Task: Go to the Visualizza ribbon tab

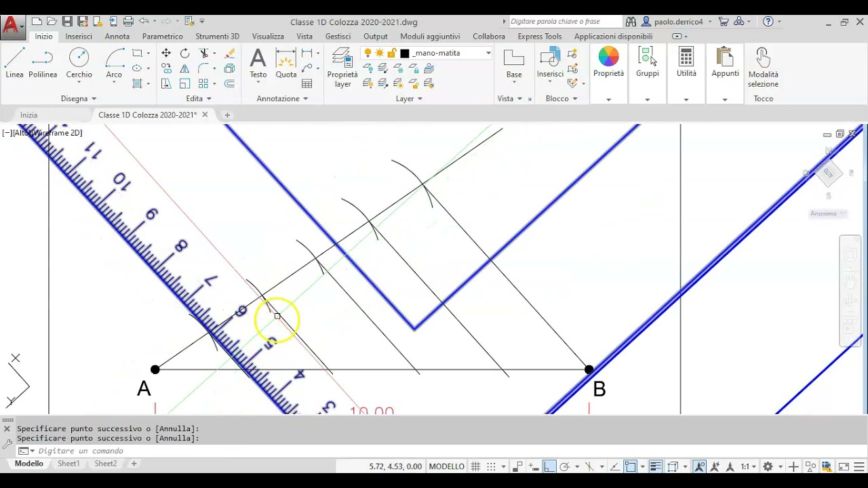Action: [x=268, y=37]
